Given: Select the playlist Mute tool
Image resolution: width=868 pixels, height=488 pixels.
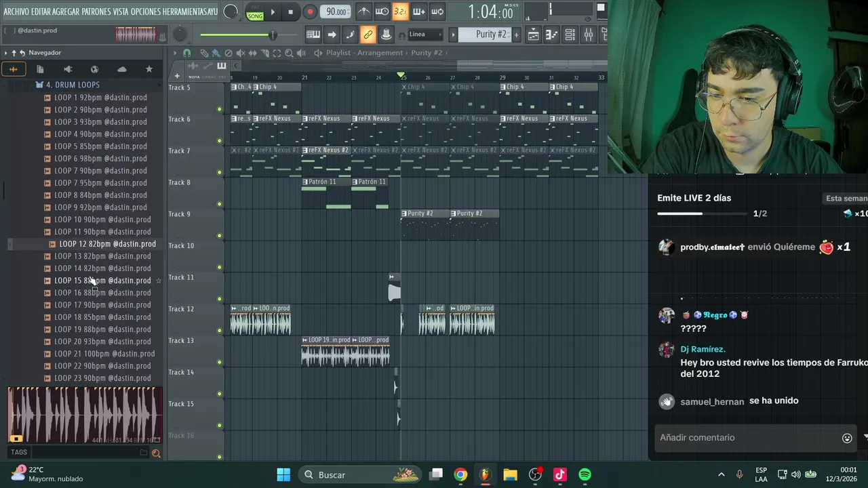Looking at the screenshot, I should [x=241, y=53].
